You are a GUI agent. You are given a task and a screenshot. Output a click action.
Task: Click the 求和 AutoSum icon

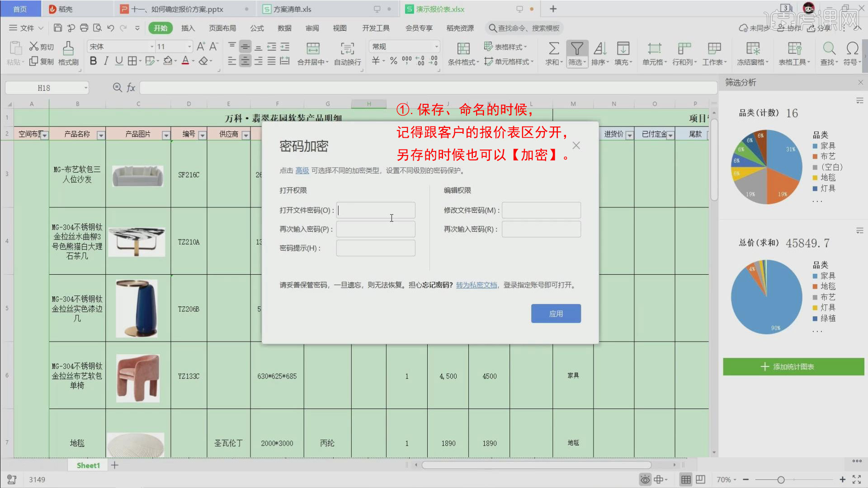(x=554, y=48)
